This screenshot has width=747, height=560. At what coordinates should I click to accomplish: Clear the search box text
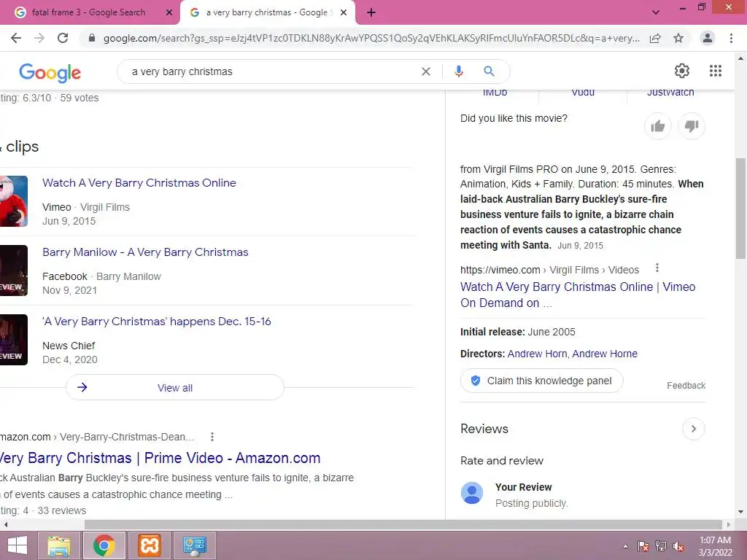tap(426, 71)
